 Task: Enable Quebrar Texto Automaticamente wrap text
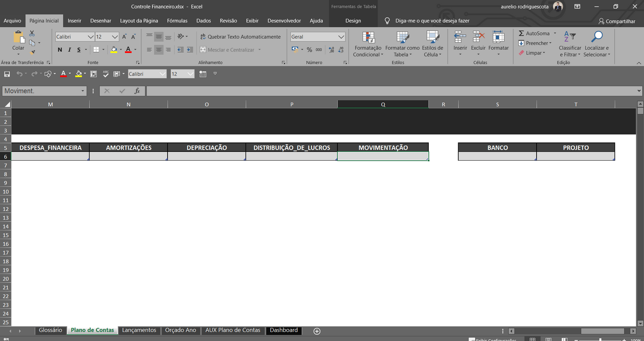tap(241, 37)
